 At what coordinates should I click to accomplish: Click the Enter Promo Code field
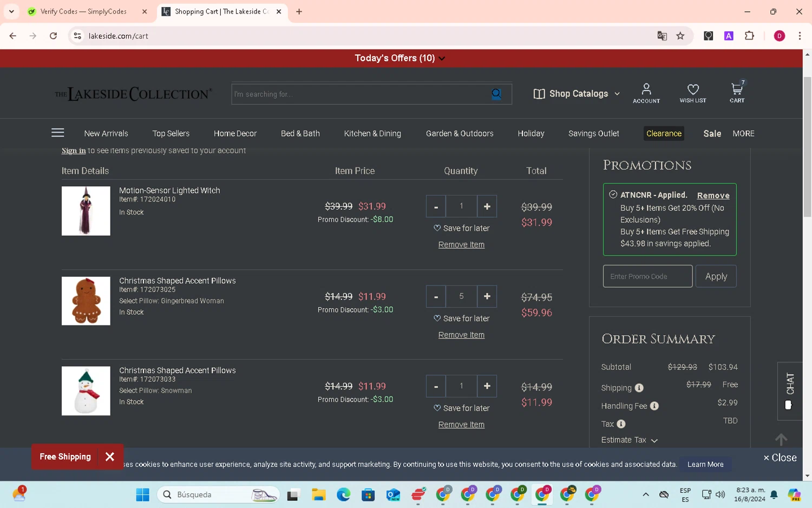(x=647, y=276)
